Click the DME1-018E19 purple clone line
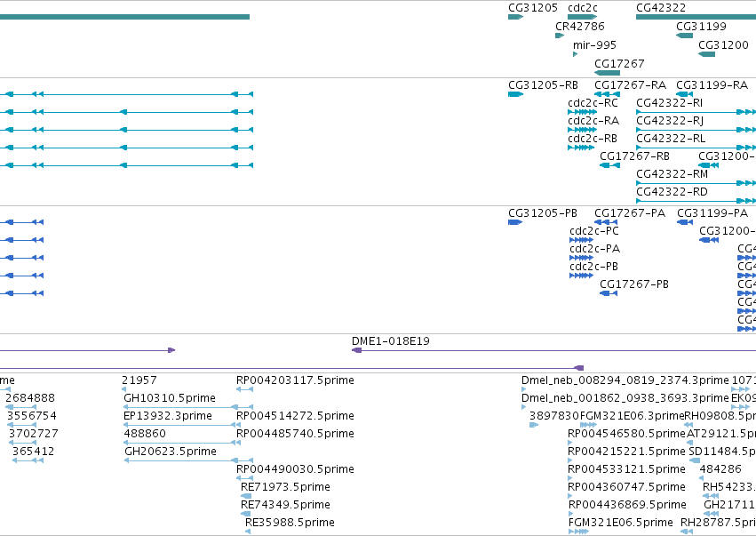 tap(553, 350)
